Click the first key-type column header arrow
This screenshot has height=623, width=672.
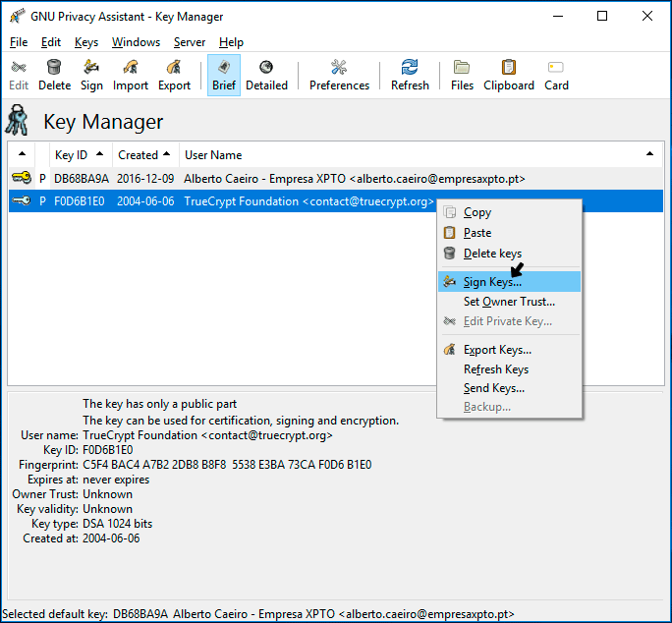22,154
